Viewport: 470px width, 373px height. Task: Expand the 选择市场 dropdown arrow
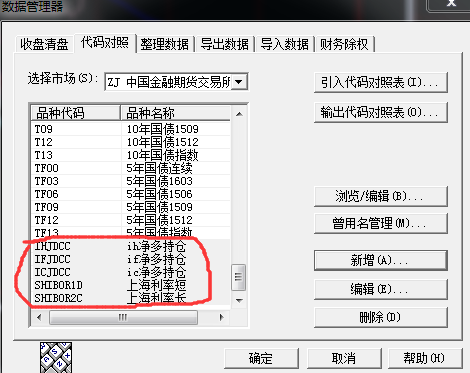(239, 82)
